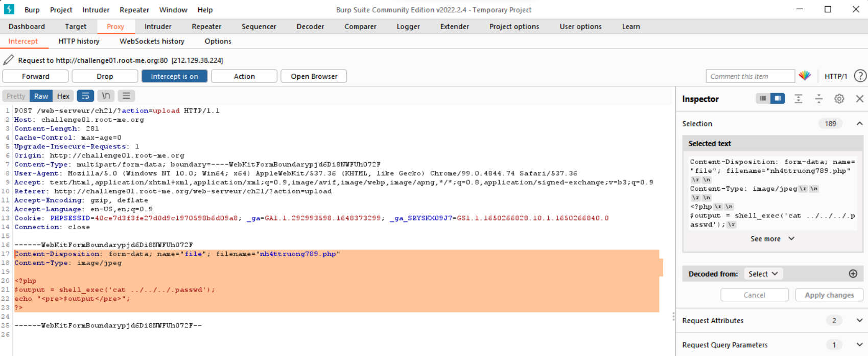Image resolution: width=868 pixels, height=356 pixels.
Task: Open the Learn tab
Action: pos(631,27)
